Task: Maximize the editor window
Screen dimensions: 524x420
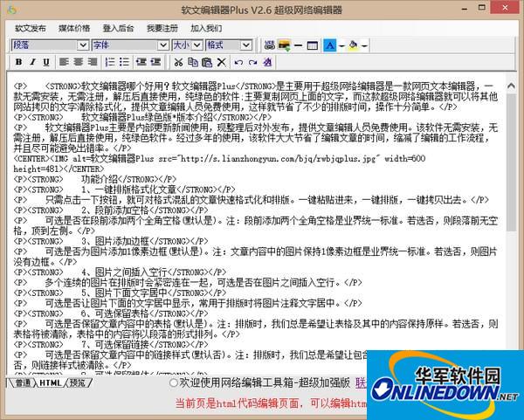Action: tap(481, 7)
